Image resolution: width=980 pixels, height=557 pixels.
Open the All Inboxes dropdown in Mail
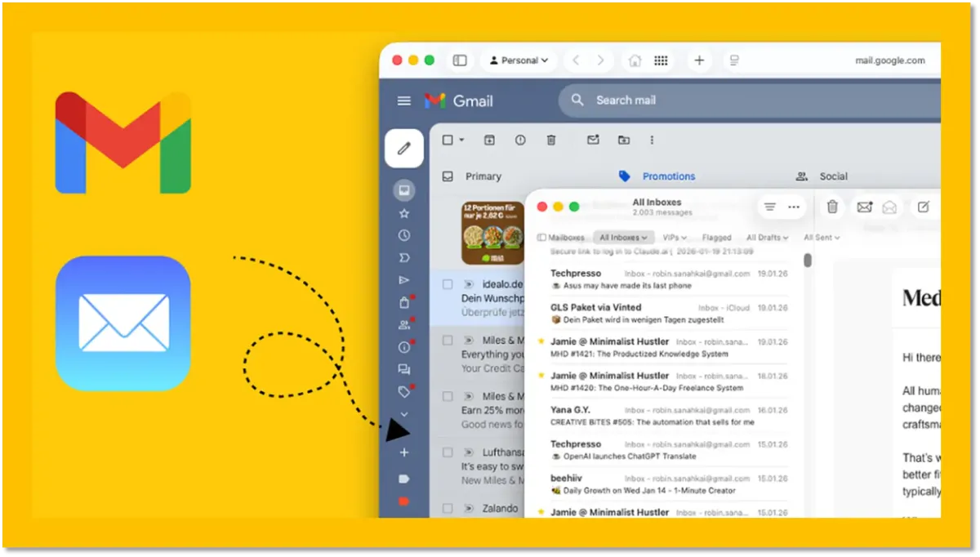[623, 238]
